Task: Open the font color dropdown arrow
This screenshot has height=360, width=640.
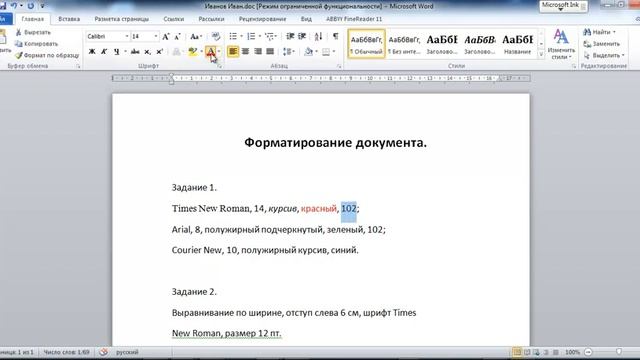Action: pyautogui.click(x=219, y=51)
